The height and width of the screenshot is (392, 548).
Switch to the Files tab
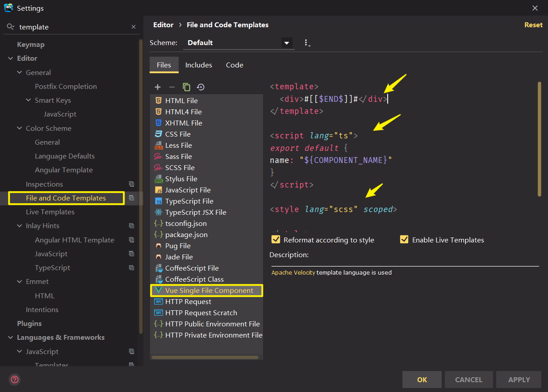click(x=164, y=65)
